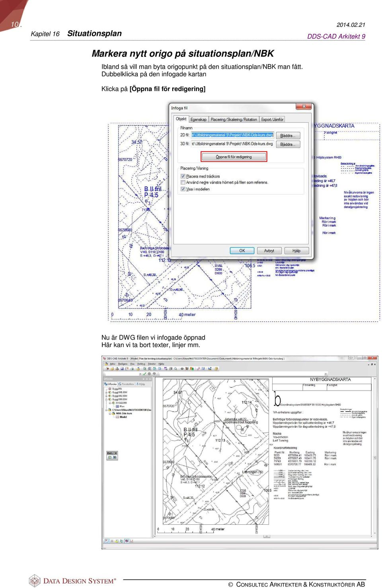
Task: Click Bläddra next to the 2D fil field
Action: 288,136
